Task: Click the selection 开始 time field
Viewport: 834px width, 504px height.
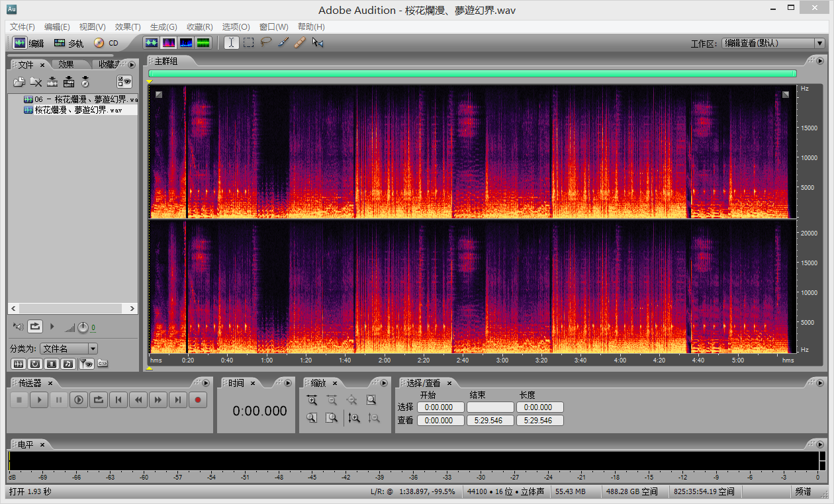Action: pyautogui.click(x=440, y=407)
